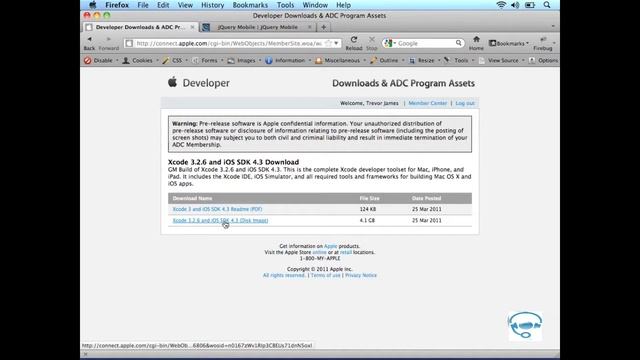Click the Log out link
640x360 pixels.
[x=465, y=103]
